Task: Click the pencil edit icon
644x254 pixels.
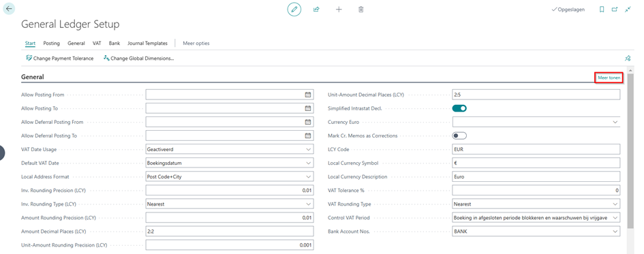Action: click(x=294, y=9)
